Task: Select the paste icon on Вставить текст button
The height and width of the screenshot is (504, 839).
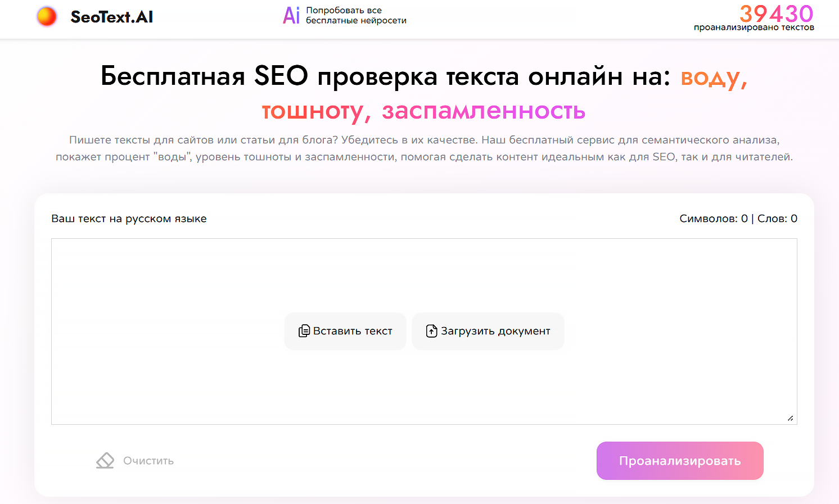Action: [304, 331]
